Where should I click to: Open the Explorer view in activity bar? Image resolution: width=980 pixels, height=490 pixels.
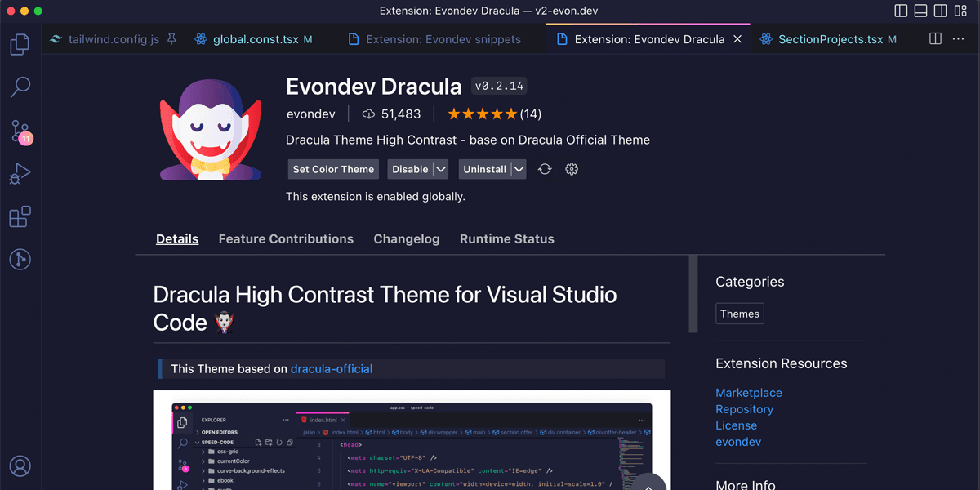tap(20, 44)
